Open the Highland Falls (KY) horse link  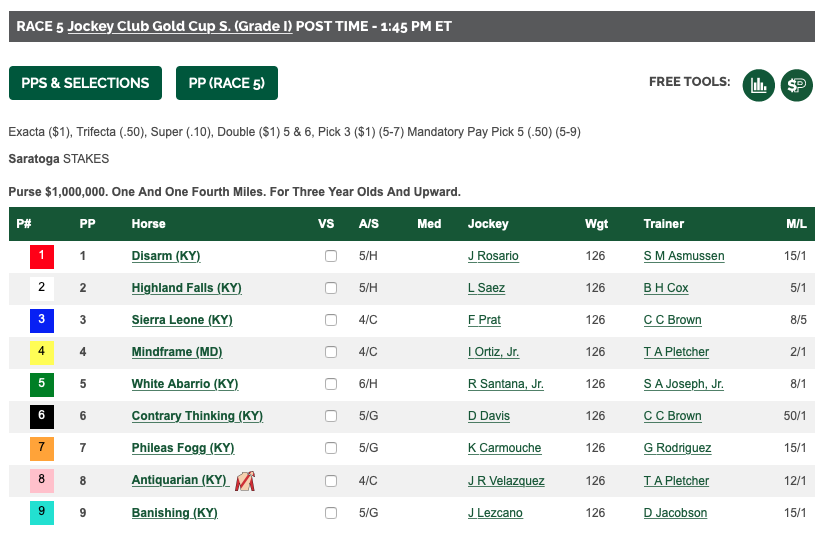point(186,288)
